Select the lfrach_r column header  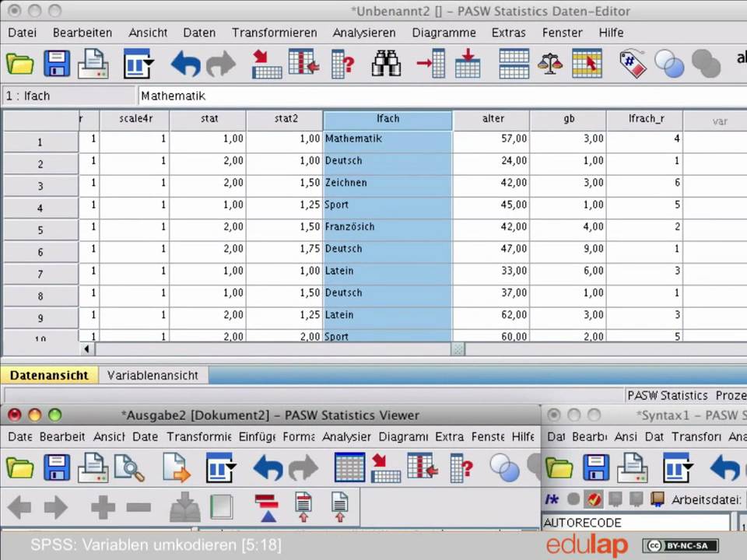646,119
